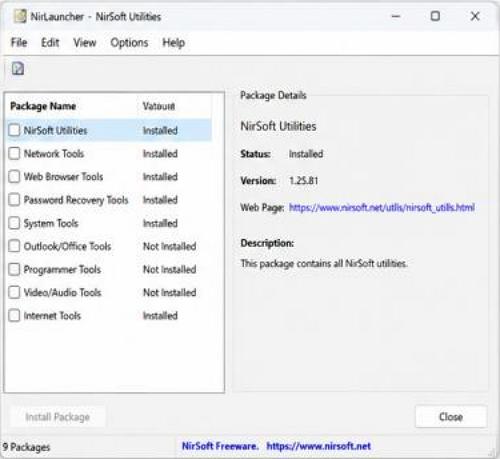The width and height of the screenshot is (500, 459).
Task: Close the NirLauncher window with X
Action: point(475,16)
